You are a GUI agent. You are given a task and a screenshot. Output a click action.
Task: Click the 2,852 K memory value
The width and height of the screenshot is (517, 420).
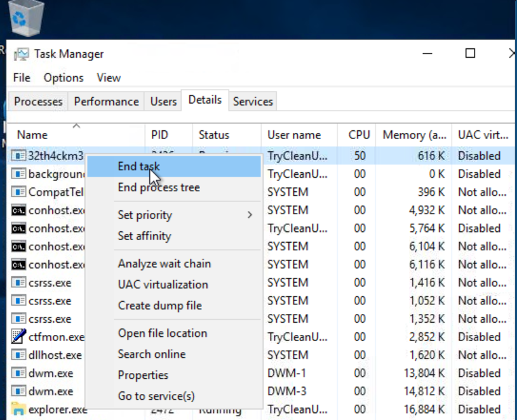427,337
